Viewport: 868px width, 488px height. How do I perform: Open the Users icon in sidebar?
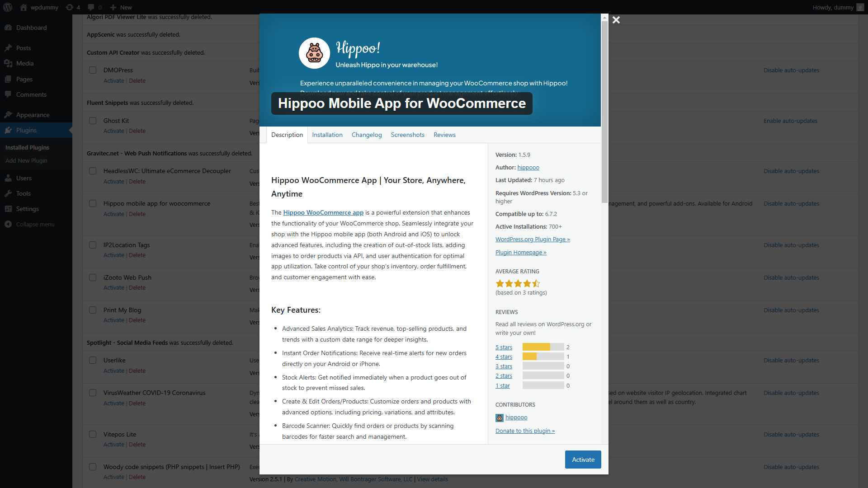click(x=8, y=178)
